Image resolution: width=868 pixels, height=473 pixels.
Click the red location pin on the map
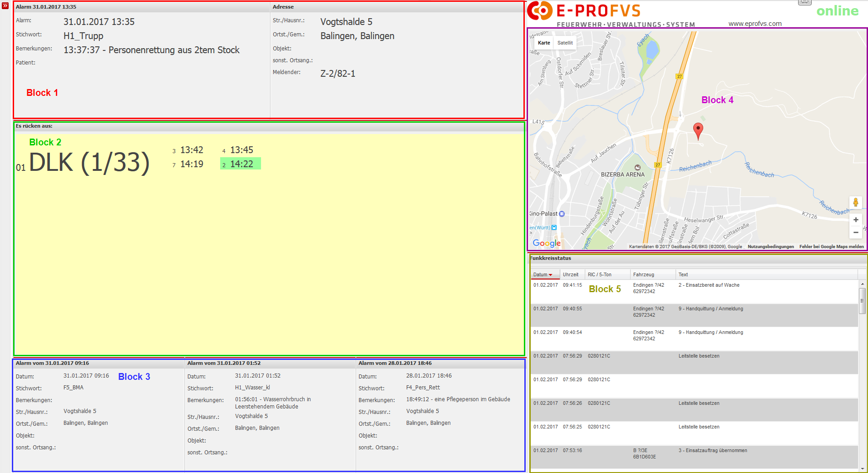698,130
